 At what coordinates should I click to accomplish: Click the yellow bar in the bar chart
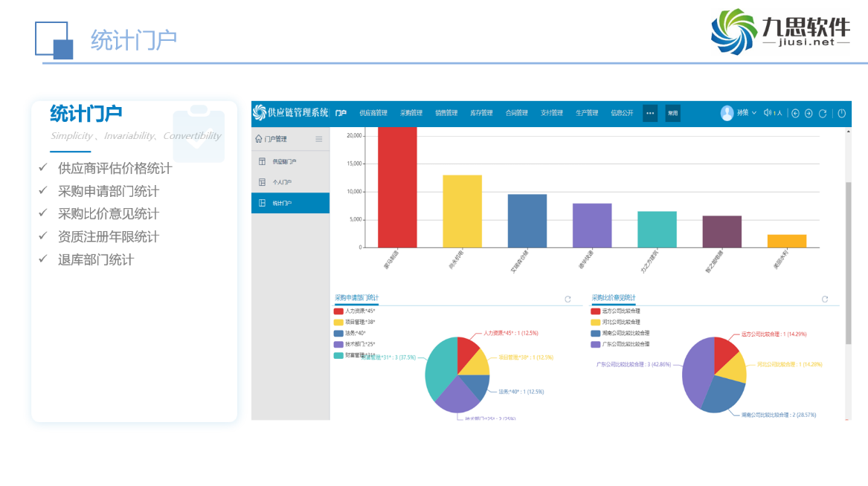tap(462, 211)
